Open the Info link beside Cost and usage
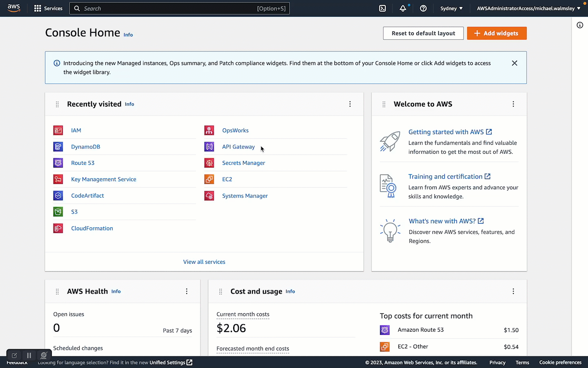 290,292
